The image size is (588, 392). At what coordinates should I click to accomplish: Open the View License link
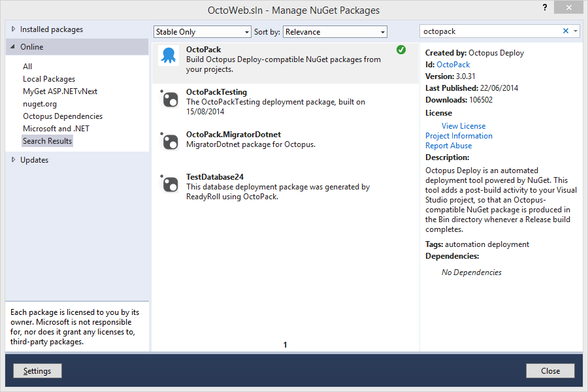point(463,126)
